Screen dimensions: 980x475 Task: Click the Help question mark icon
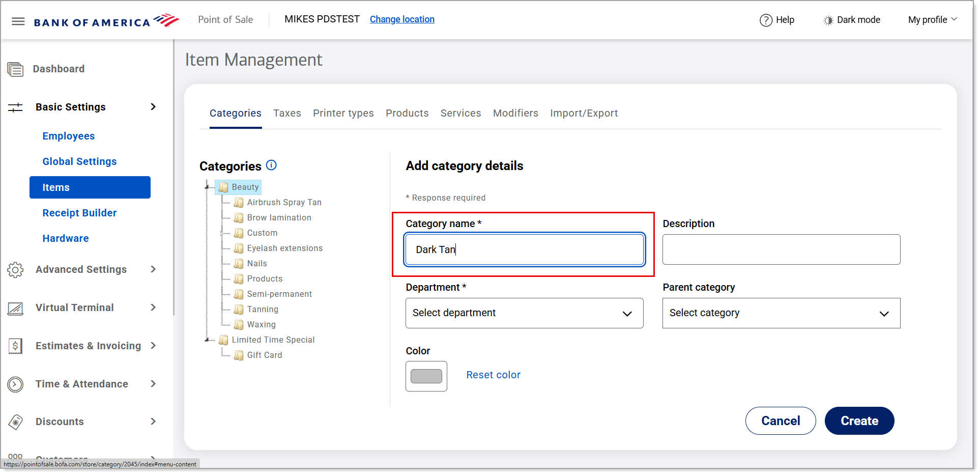766,20
